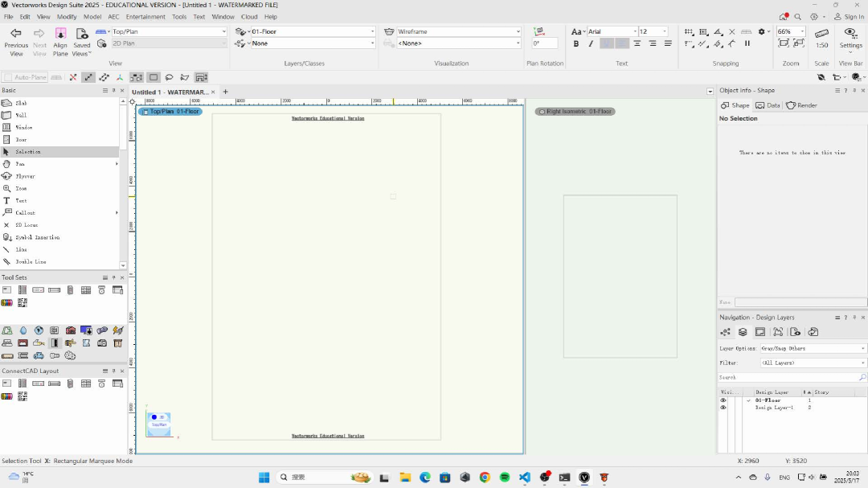Select the Wall tool in Basic palette
This screenshot has width=868, height=488.
tap(20, 115)
